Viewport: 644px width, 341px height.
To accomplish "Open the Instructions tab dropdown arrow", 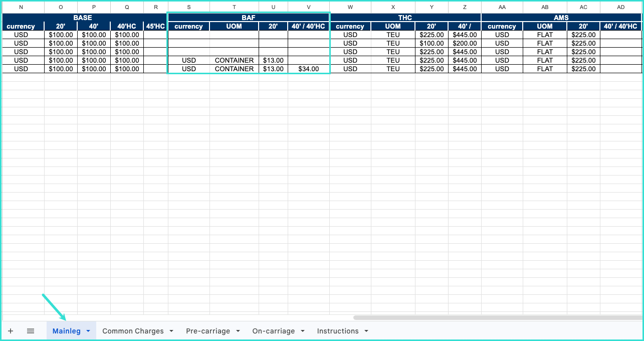I will tap(366, 331).
